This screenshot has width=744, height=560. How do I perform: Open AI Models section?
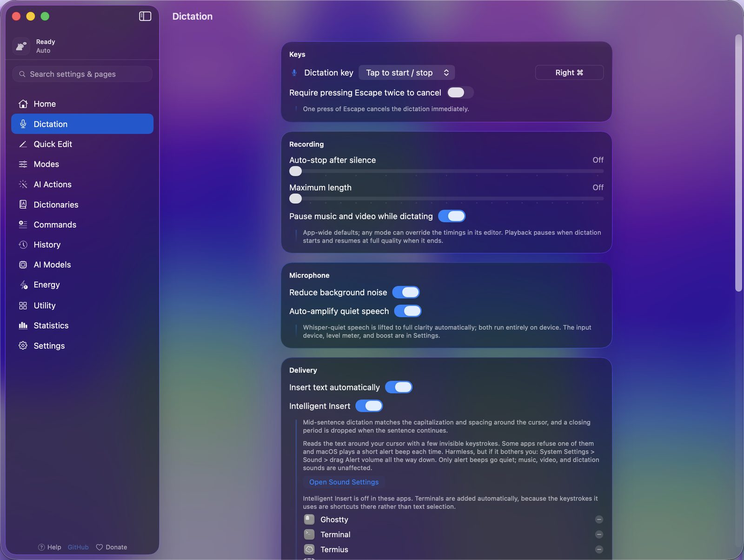(82, 265)
